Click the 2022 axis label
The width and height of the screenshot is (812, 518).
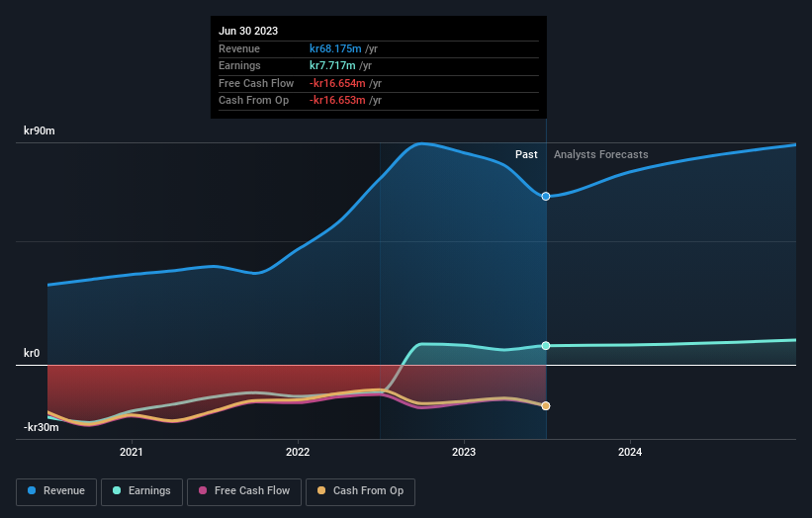298,453
